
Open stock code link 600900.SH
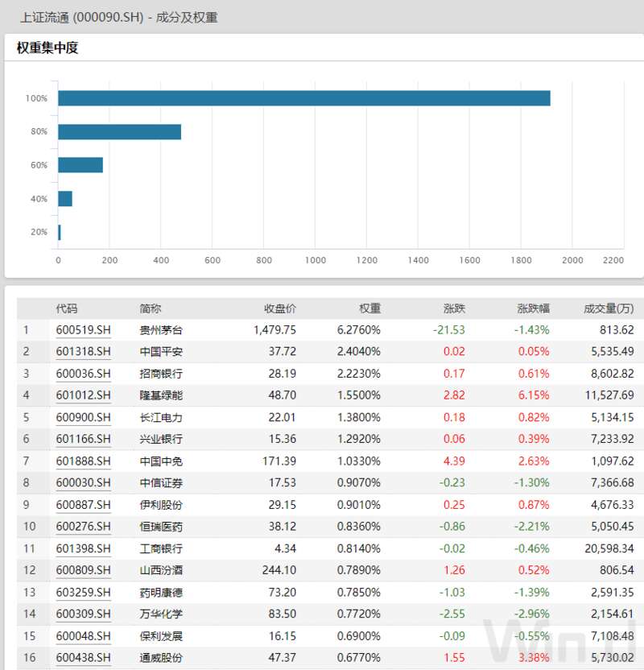pyautogui.click(x=83, y=417)
